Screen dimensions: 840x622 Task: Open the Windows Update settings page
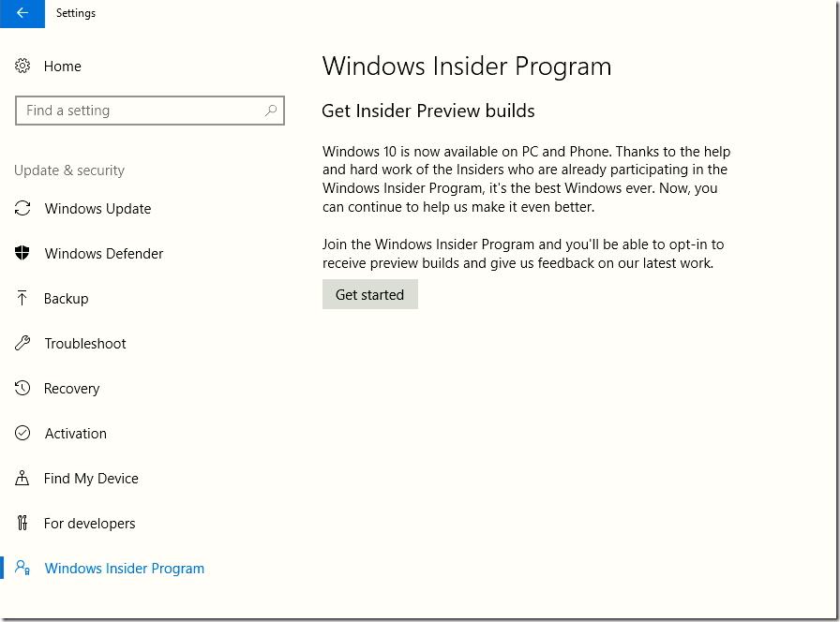coord(97,209)
